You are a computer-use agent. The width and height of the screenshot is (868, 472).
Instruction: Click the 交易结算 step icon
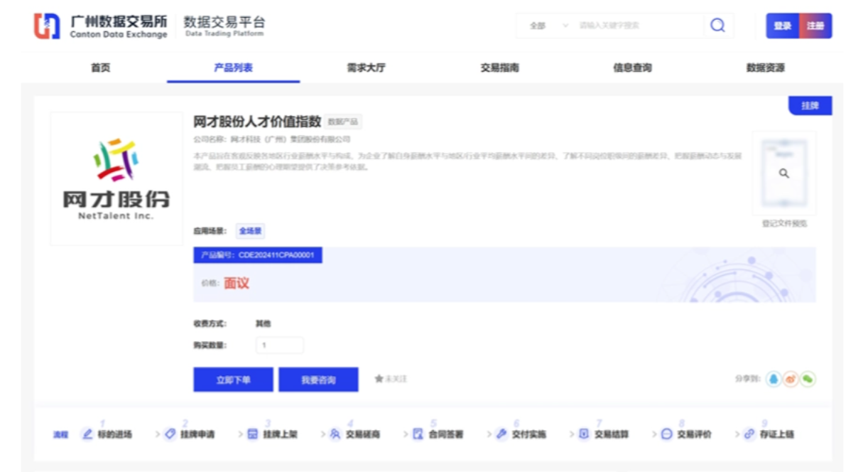[583, 434]
